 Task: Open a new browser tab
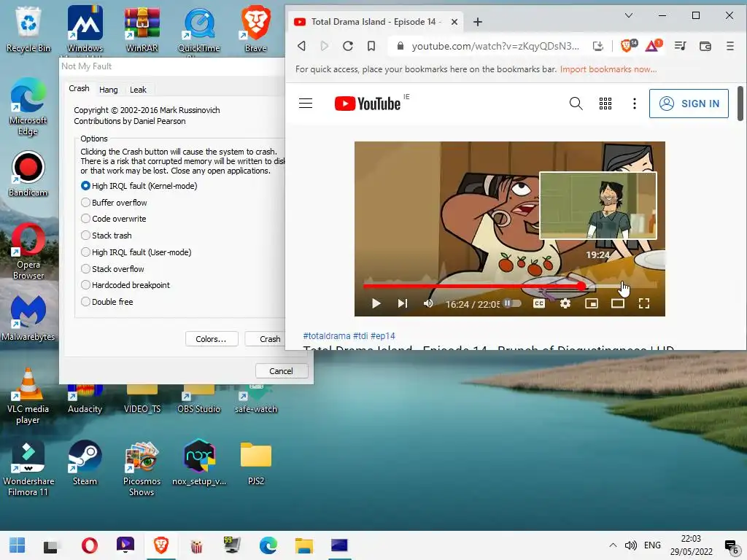(x=477, y=22)
